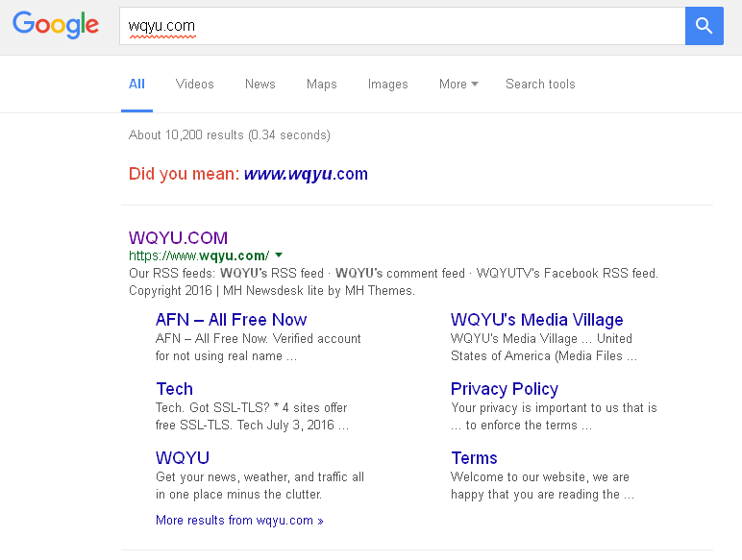Open the WQYU sitelink
The height and width of the screenshot is (560, 742).
tap(183, 458)
